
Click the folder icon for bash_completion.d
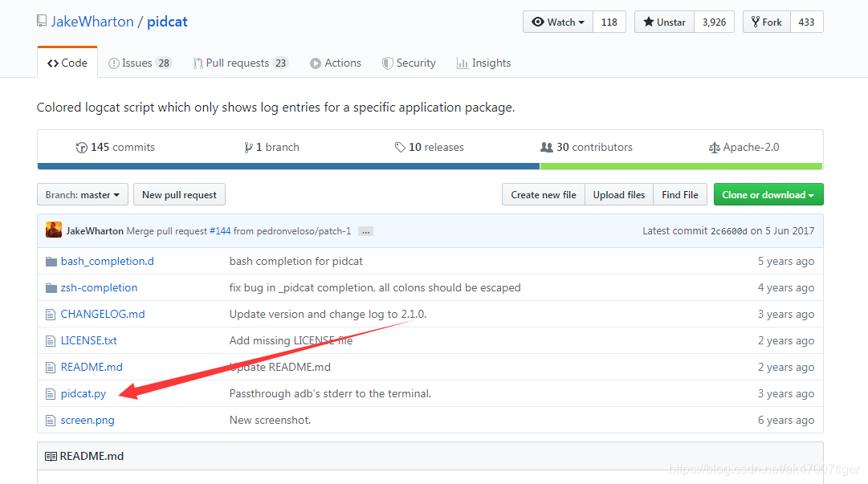(51, 262)
